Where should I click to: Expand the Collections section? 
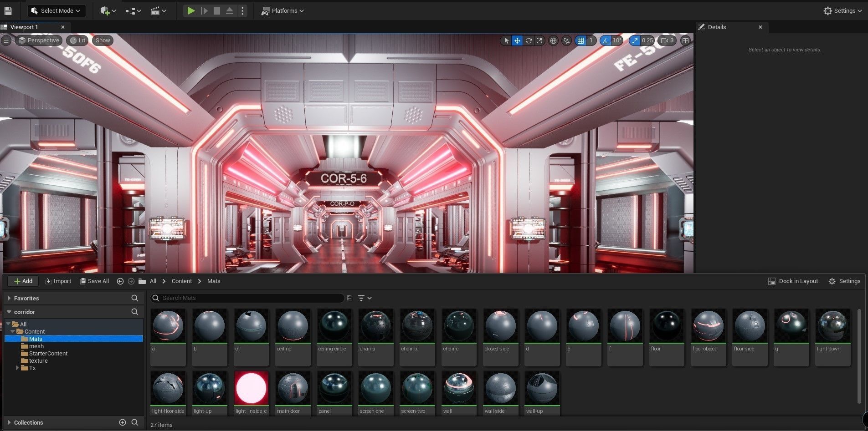[9, 422]
